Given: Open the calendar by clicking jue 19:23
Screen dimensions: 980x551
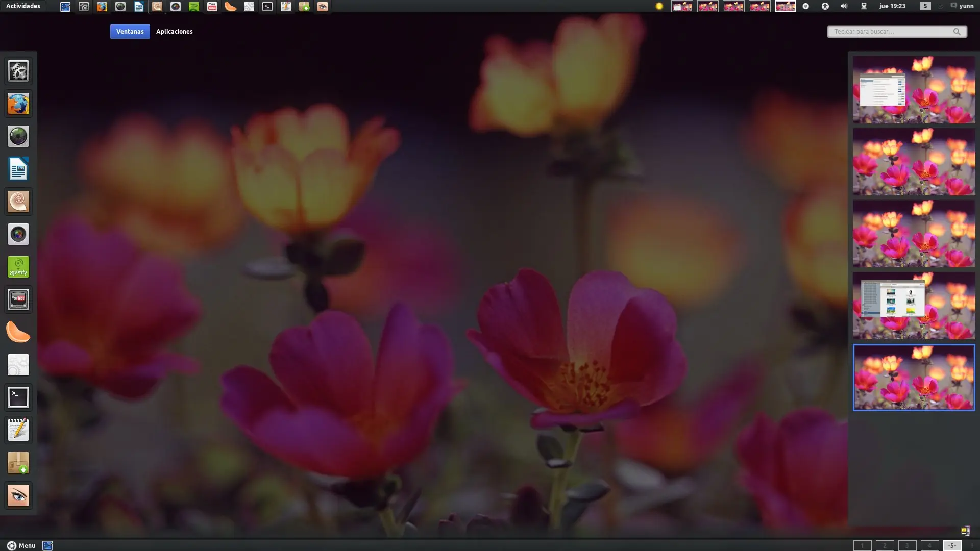Looking at the screenshot, I should coord(892,6).
